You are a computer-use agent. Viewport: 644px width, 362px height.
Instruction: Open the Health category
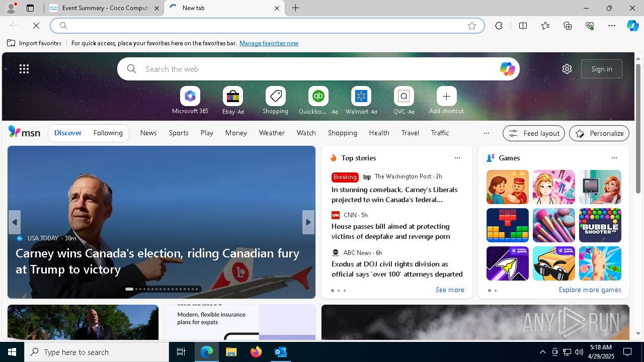(x=379, y=133)
